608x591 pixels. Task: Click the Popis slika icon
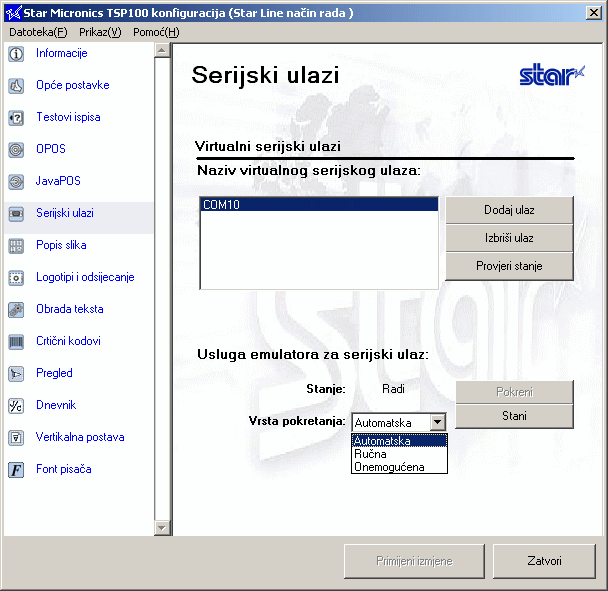click(x=16, y=246)
